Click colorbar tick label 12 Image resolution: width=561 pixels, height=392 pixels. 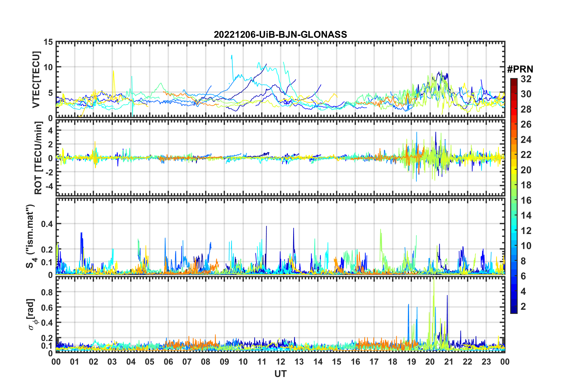tap(526, 231)
